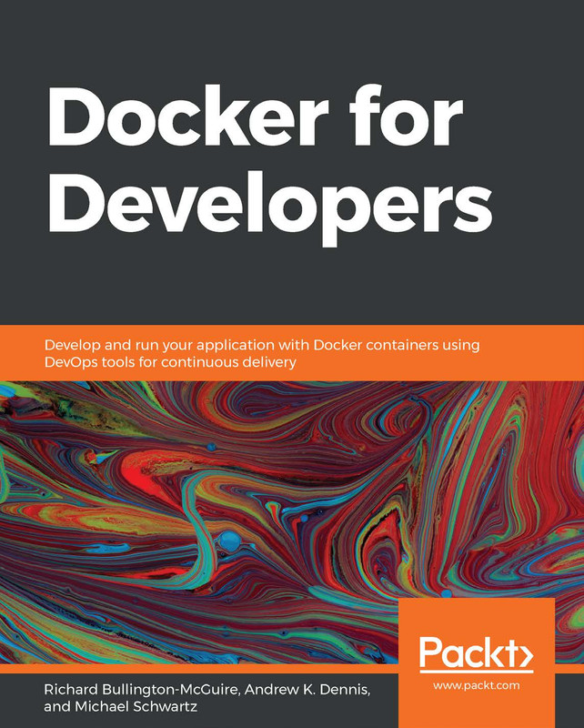This screenshot has height=728, width=584.
Task: Click author name Andrew K. Dennis
Action: (307, 690)
